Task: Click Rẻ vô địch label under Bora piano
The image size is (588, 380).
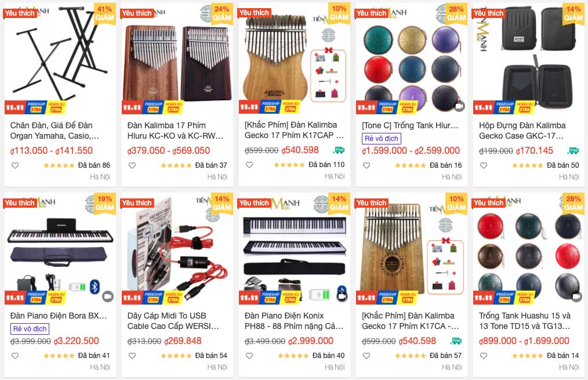Action: coord(30,329)
